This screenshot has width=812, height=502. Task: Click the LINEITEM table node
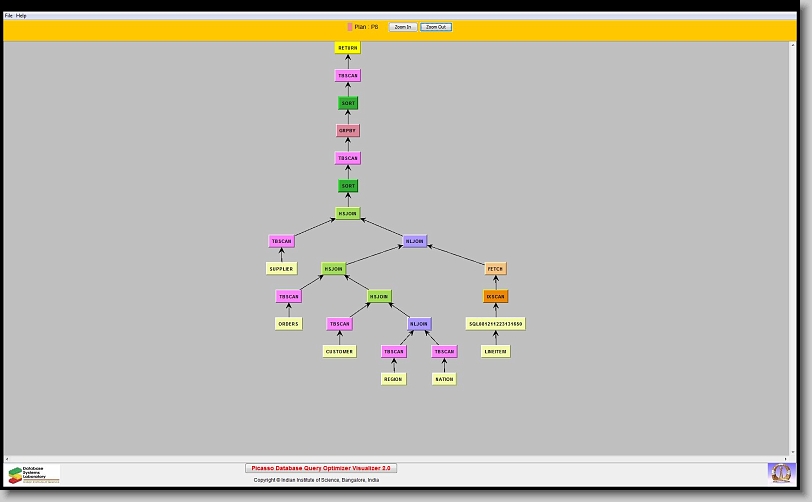point(495,351)
